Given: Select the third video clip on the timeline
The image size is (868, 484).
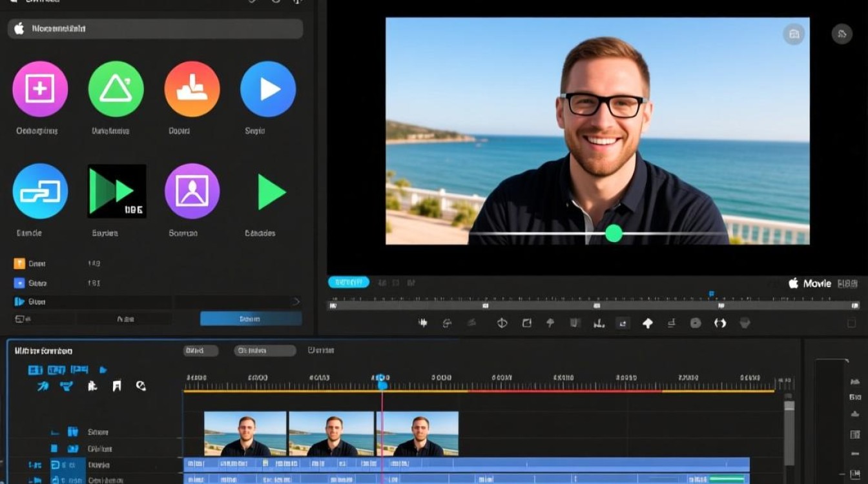Looking at the screenshot, I should [417, 434].
